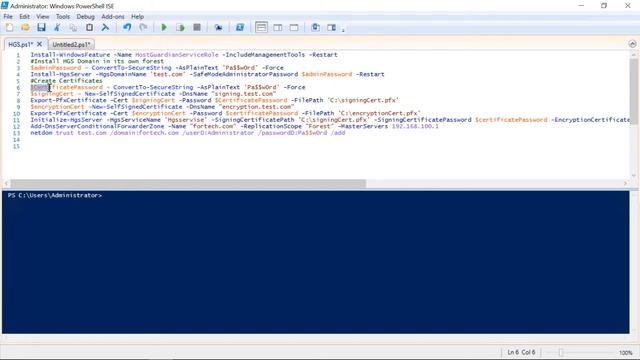This screenshot has height=360, width=640.
Task: Show the command window
Action: click(x=315, y=27)
